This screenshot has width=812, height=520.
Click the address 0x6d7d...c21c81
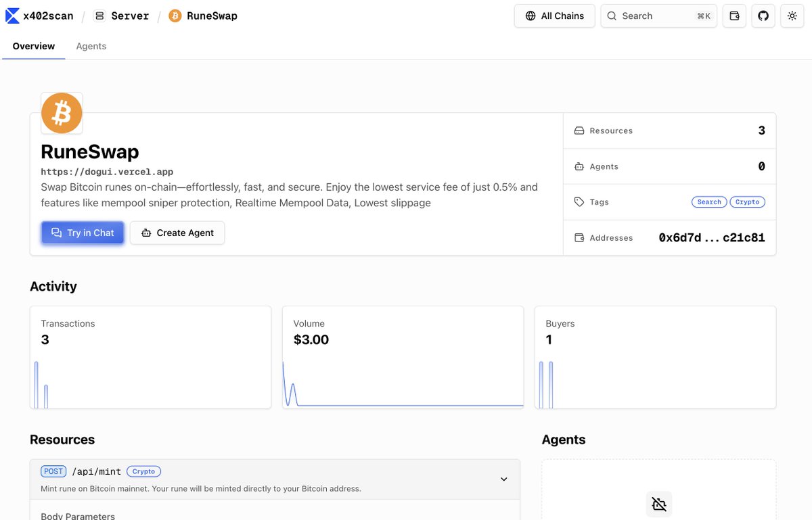712,237
